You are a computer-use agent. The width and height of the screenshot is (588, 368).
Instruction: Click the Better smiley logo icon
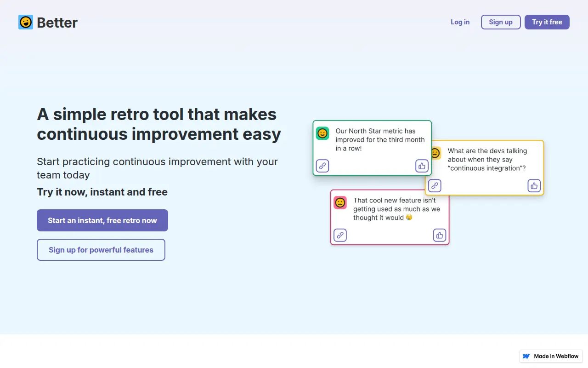(x=26, y=22)
